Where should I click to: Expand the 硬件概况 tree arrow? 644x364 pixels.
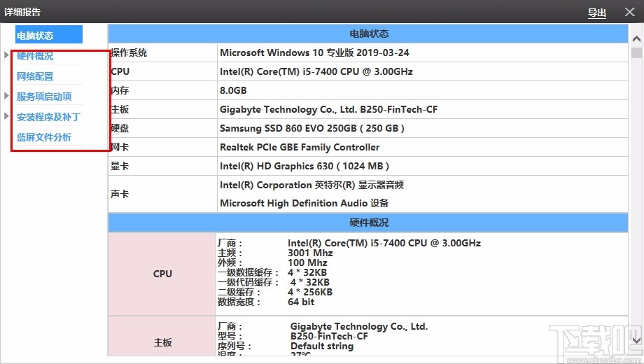pos(6,55)
